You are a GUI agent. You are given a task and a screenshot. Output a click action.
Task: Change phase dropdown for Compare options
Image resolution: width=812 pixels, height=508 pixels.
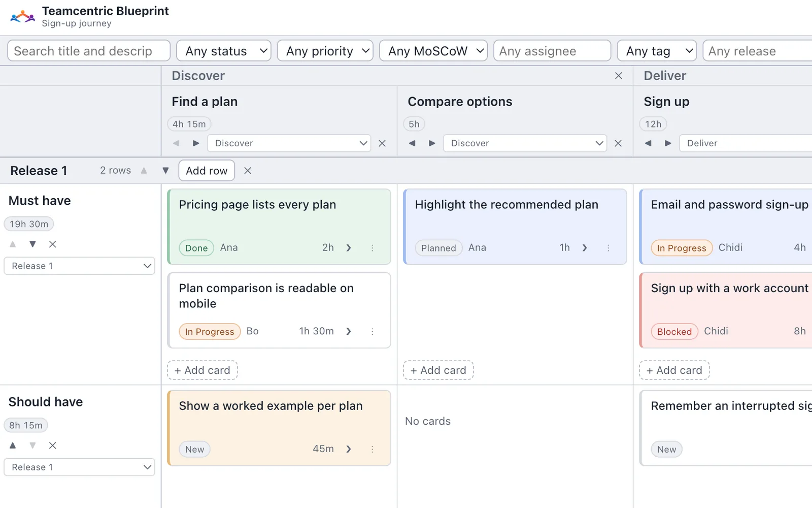pos(525,143)
